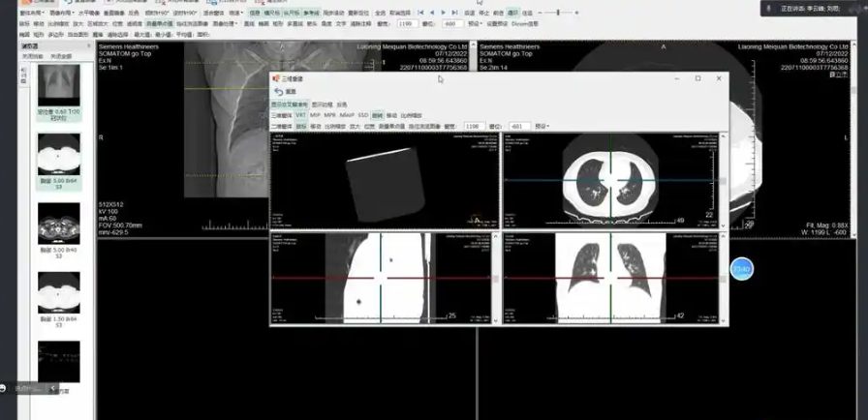Invert colors with 反色 in main toolbar
The width and height of the screenshot is (868, 420).
[x=134, y=13]
